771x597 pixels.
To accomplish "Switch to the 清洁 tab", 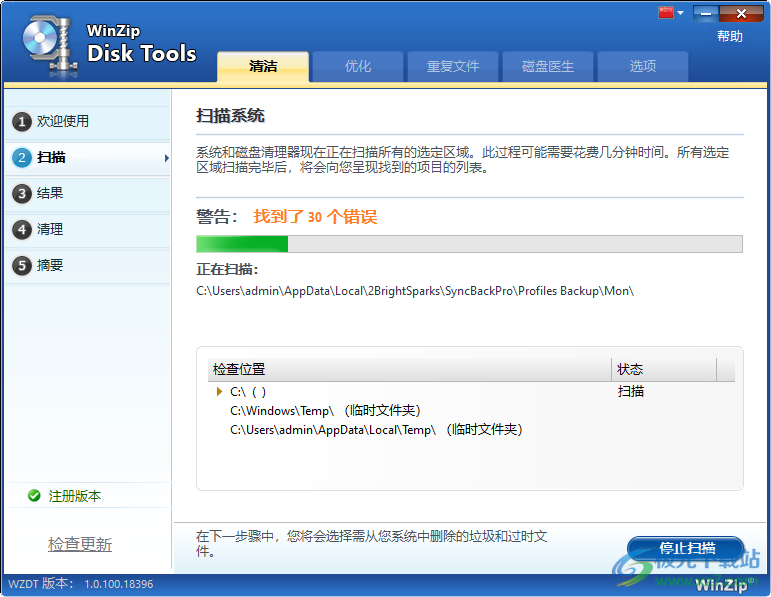I will click(263, 66).
